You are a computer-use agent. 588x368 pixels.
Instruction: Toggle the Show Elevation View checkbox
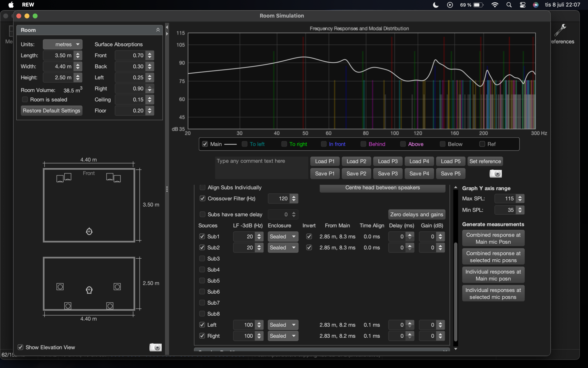tap(20, 347)
